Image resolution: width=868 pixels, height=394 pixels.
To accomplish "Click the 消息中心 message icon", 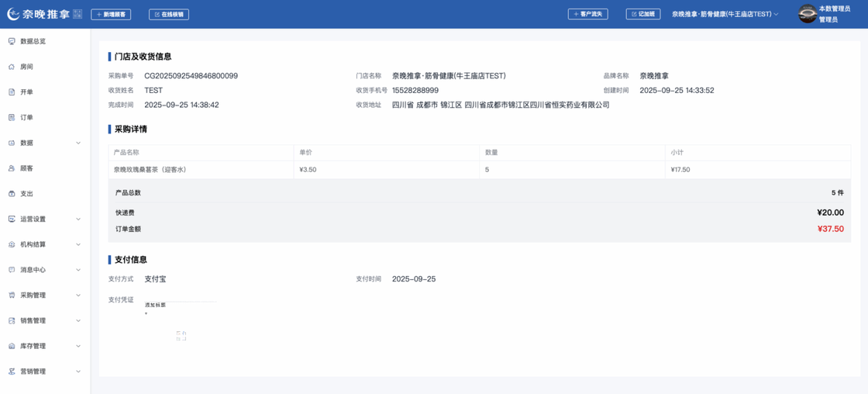I will [x=12, y=270].
